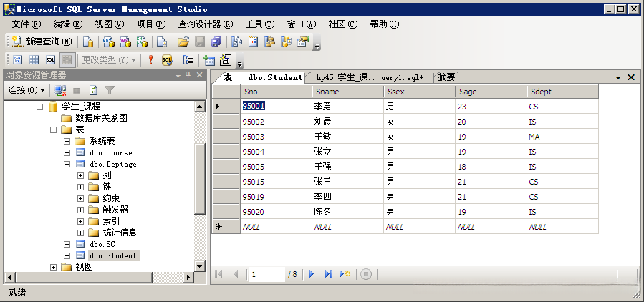Click the DMX query icon
The width and height of the screenshot is (644, 302).
click(x=125, y=42)
